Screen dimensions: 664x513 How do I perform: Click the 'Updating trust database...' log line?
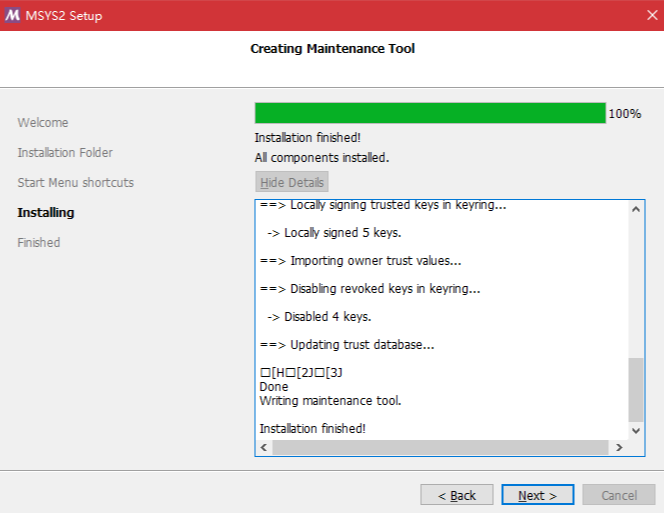point(347,345)
